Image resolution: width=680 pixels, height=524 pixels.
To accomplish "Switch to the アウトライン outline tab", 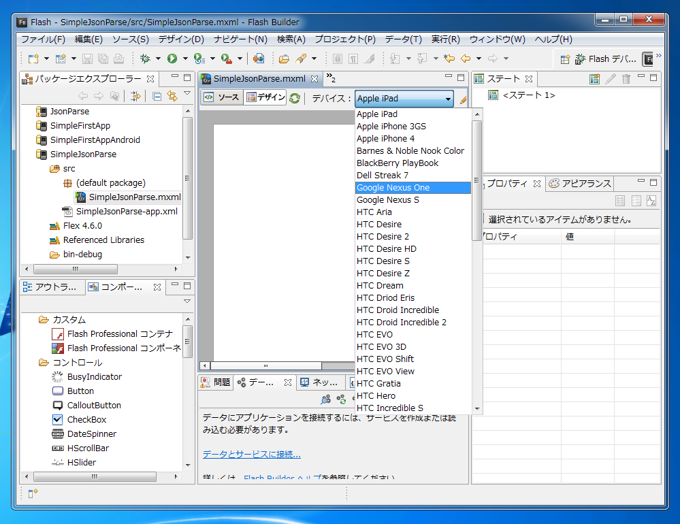I will pyautogui.click(x=50, y=287).
